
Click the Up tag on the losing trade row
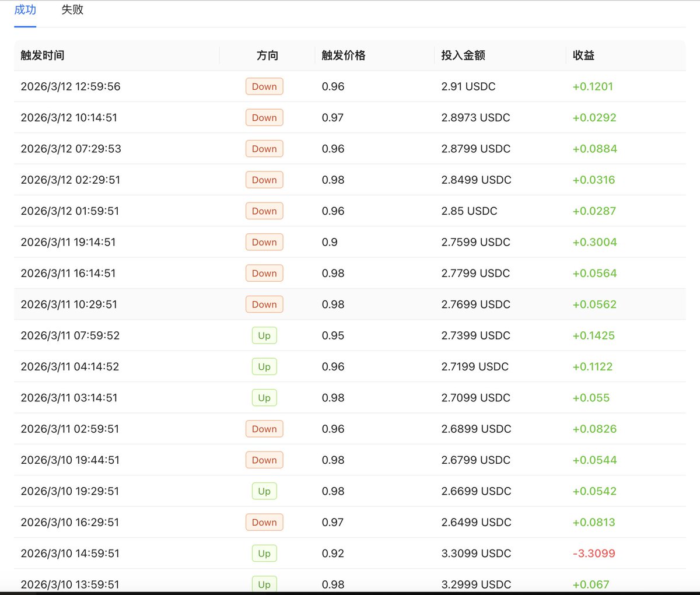coord(264,553)
